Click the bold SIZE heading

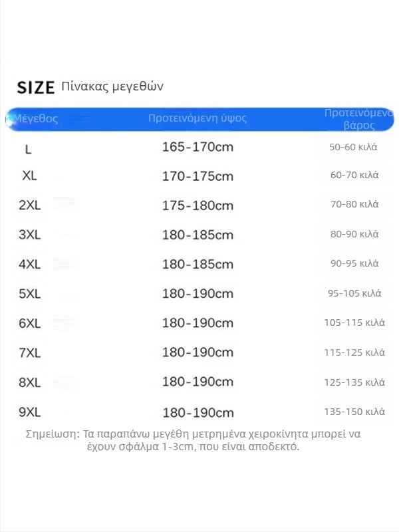click(35, 87)
